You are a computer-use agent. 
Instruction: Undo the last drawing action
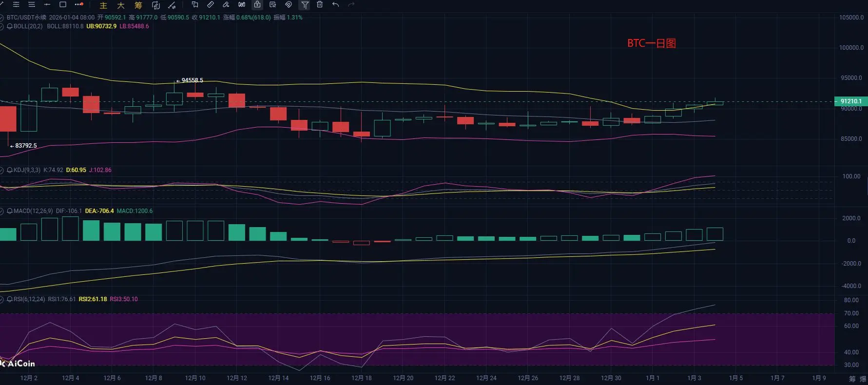pyautogui.click(x=335, y=4)
